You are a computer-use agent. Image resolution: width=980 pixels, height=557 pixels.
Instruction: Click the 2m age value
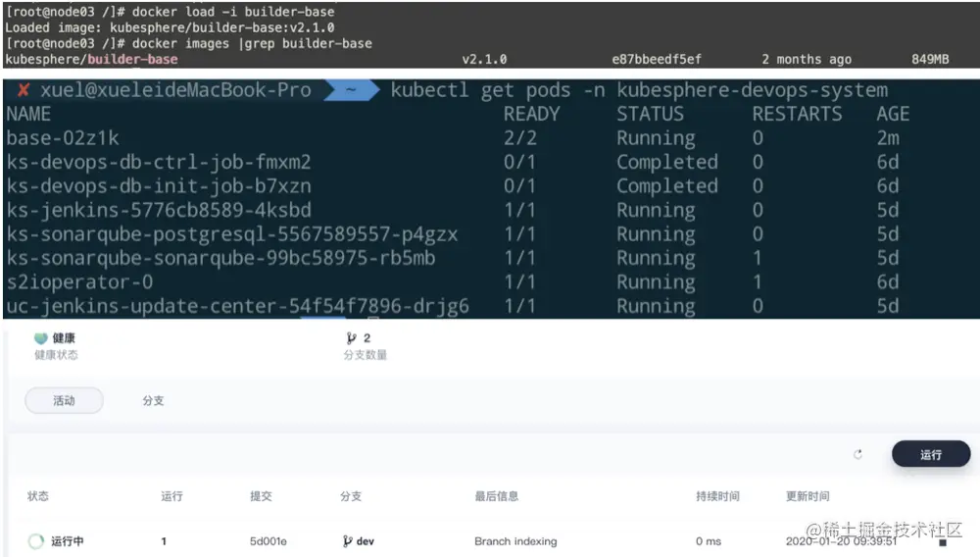[888, 138]
